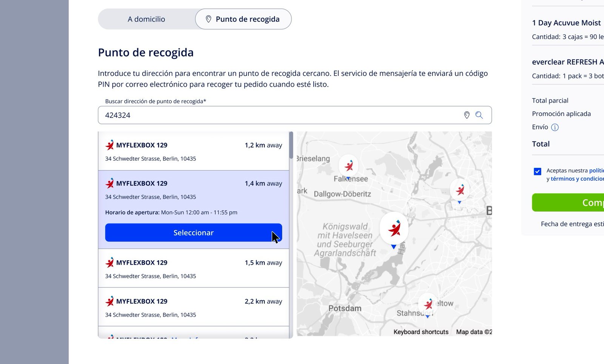
Task: Expand the pickup point 1,2 km away
Action: [x=194, y=151]
